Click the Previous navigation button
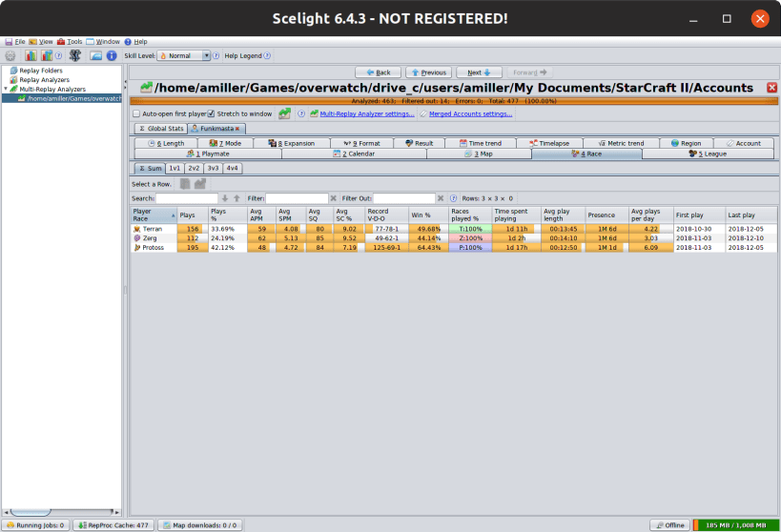The width and height of the screenshot is (781, 532). click(429, 72)
